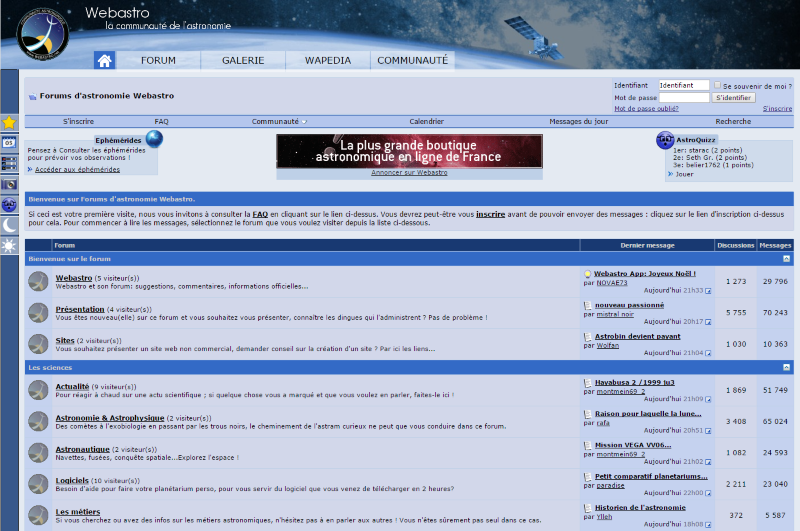Click the Jouer link in AstroQuizz
Viewport: 800px width, 531px height.
point(684,174)
